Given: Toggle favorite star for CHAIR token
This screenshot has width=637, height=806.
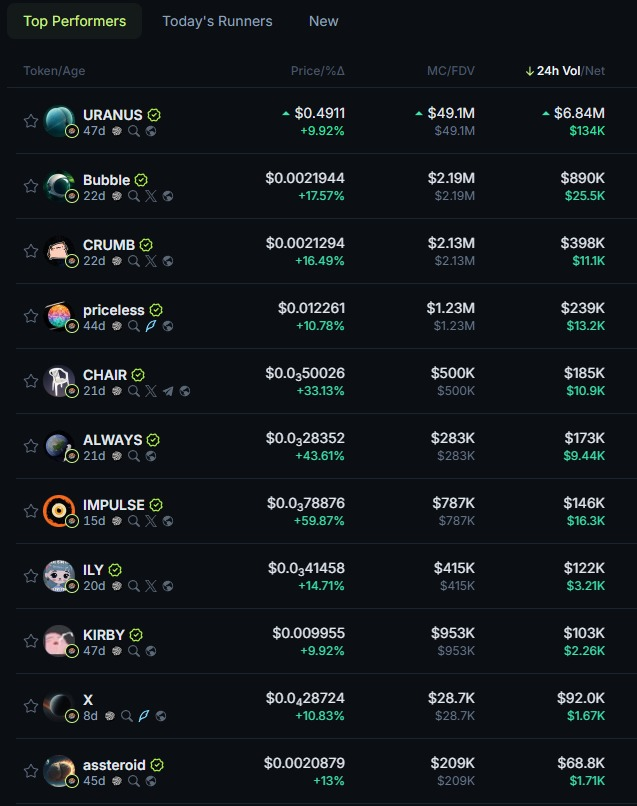Looking at the screenshot, I should (31, 381).
